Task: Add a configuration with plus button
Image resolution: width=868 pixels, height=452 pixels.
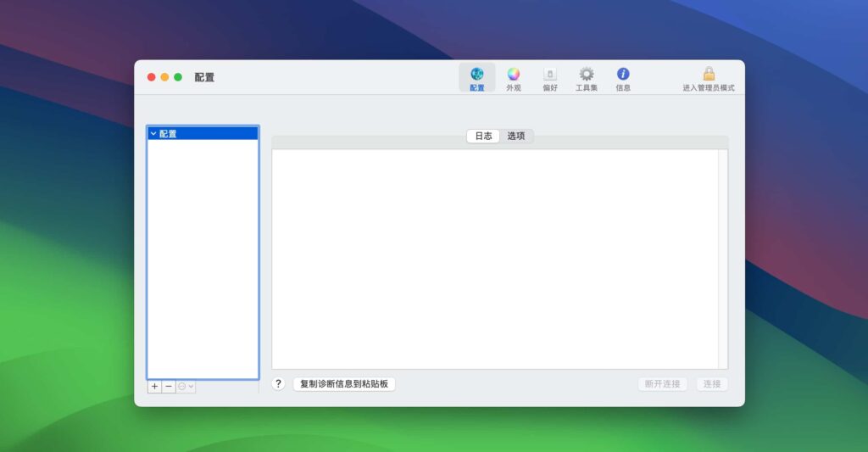Action: pos(154,386)
